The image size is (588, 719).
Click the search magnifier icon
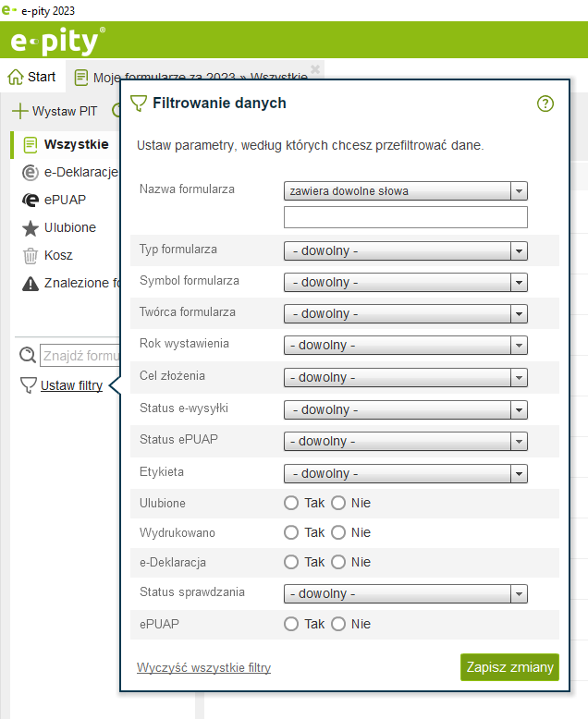pos(29,355)
